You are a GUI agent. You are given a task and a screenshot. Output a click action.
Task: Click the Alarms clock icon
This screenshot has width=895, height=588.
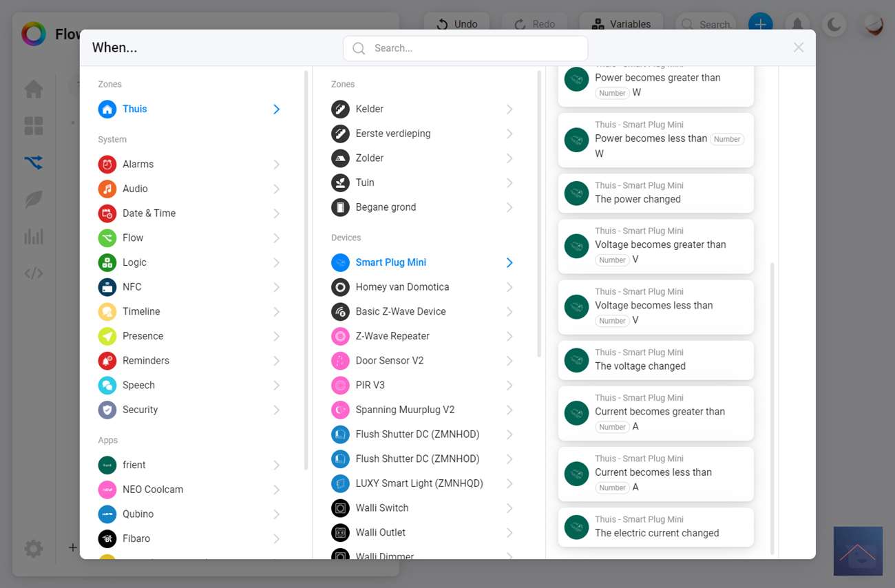click(107, 164)
